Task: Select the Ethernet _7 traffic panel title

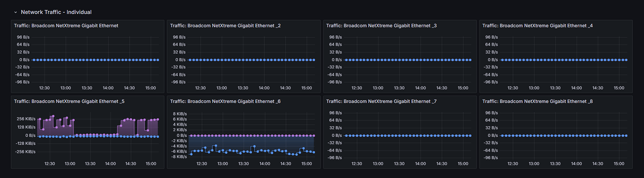Action: pyautogui.click(x=382, y=101)
